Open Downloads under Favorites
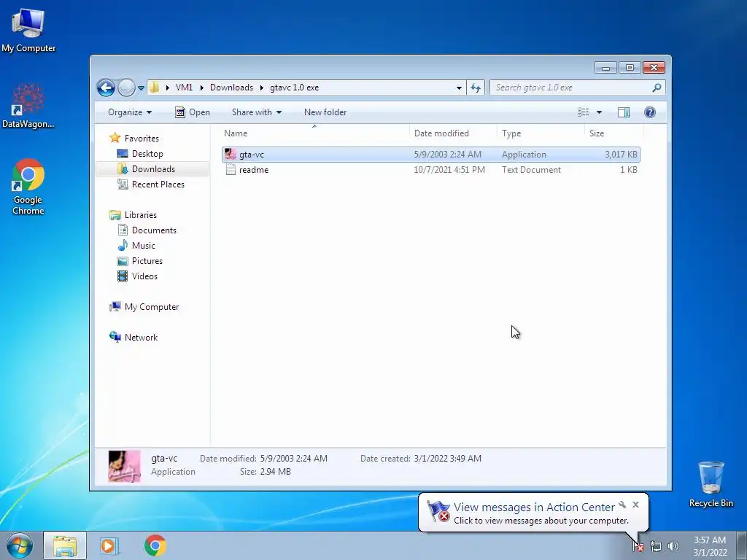The height and width of the screenshot is (560, 747). point(153,169)
